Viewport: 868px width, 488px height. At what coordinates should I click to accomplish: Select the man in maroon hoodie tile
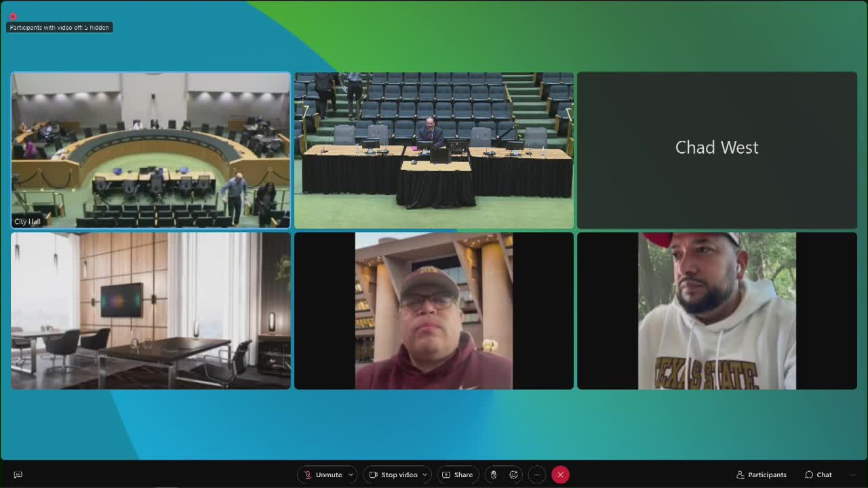pos(434,310)
